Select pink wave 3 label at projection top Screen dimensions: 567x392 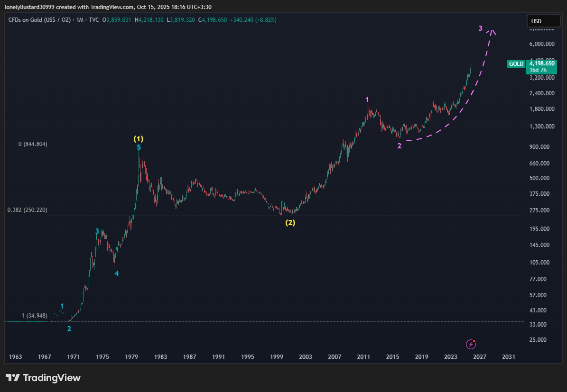[x=481, y=28]
